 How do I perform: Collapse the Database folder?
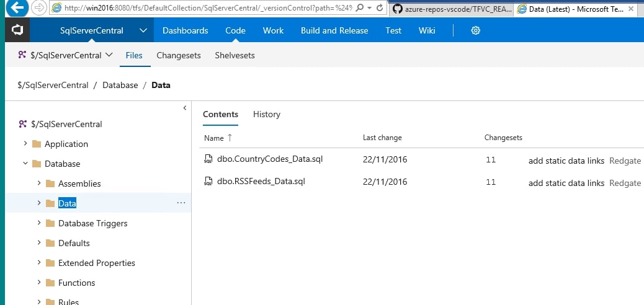click(x=25, y=164)
